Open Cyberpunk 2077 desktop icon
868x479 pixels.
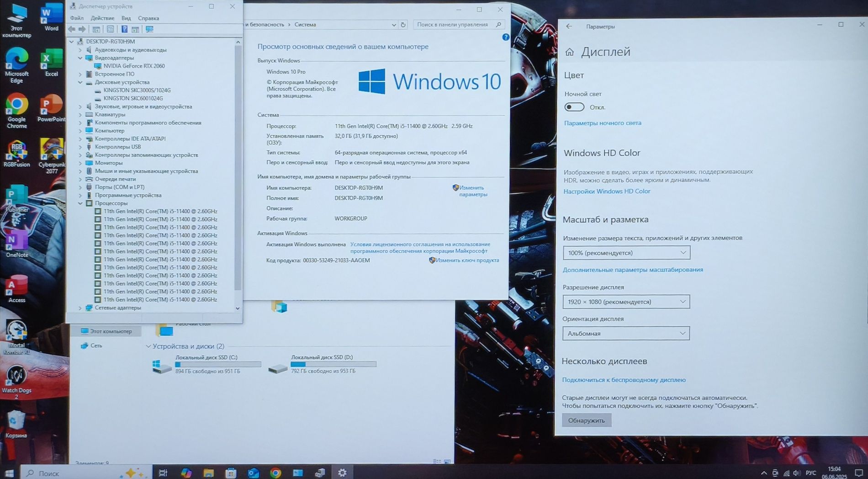pyautogui.click(x=51, y=156)
